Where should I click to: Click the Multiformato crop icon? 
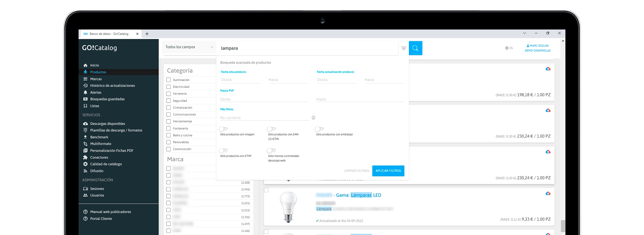point(85,144)
